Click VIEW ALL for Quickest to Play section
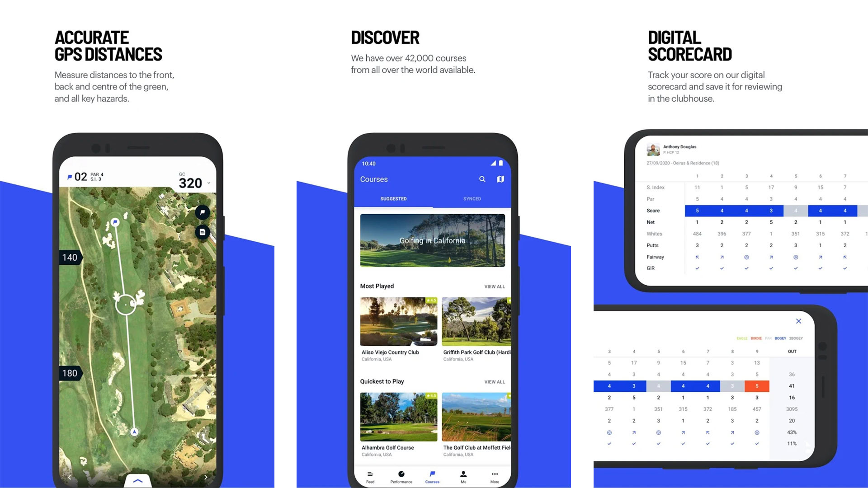Image resolution: width=868 pixels, height=488 pixels. (494, 381)
